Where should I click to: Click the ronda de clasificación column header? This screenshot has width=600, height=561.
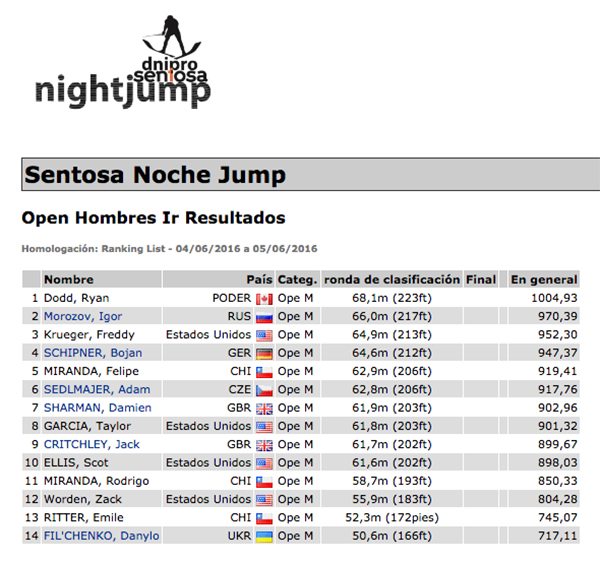392,280
